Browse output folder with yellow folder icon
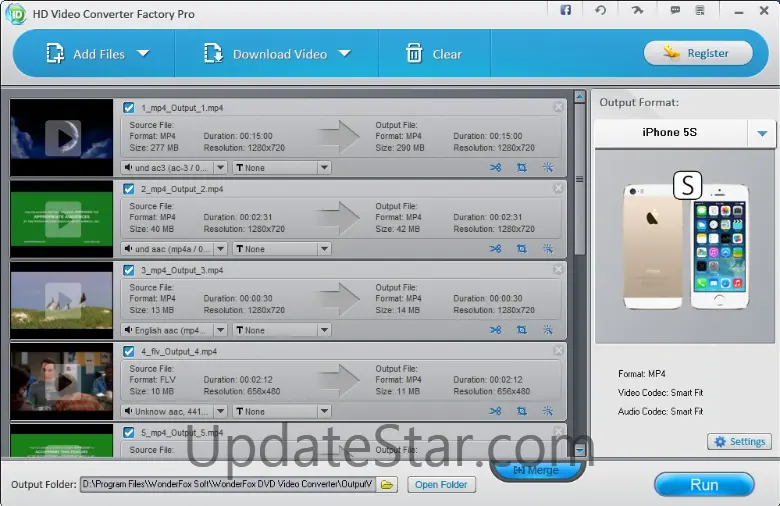 pos(387,484)
